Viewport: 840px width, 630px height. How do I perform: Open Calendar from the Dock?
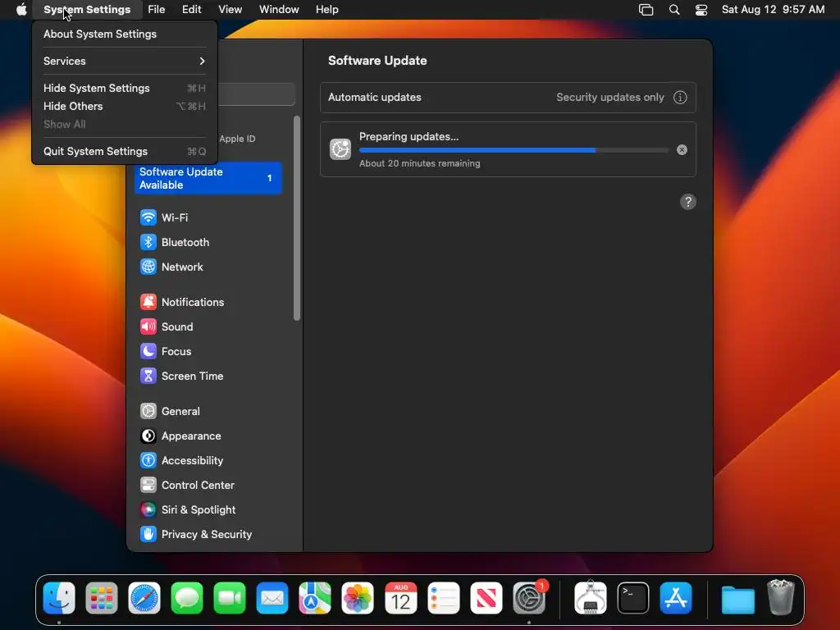pos(400,598)
